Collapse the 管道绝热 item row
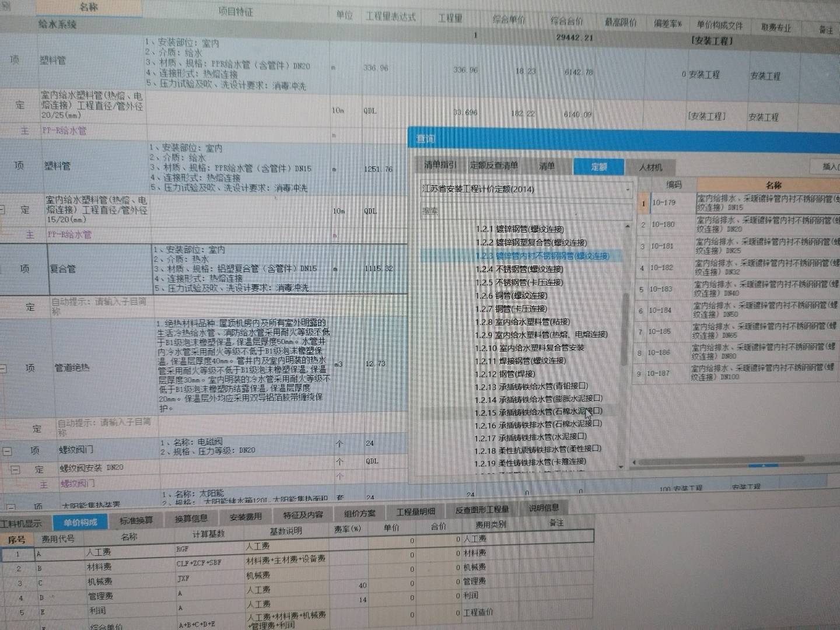Image resolution: width=840 pixels, height=630 pixels. click(3, 369)
